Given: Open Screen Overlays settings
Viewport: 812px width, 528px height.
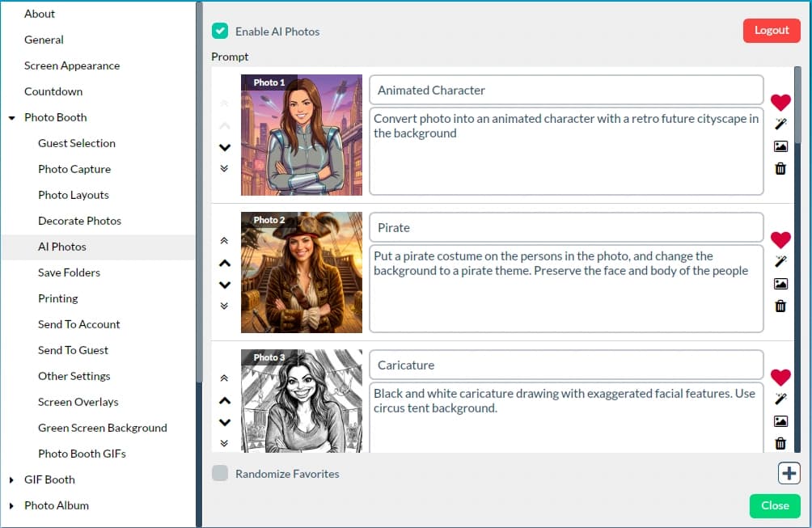Looking at the screenshot, I should click(78, 402).
